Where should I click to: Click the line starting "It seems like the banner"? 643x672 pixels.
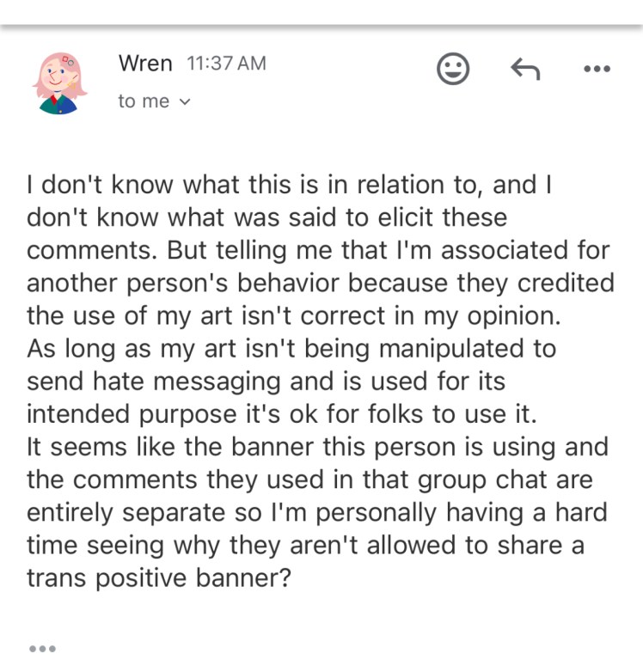tap(317, 447)
